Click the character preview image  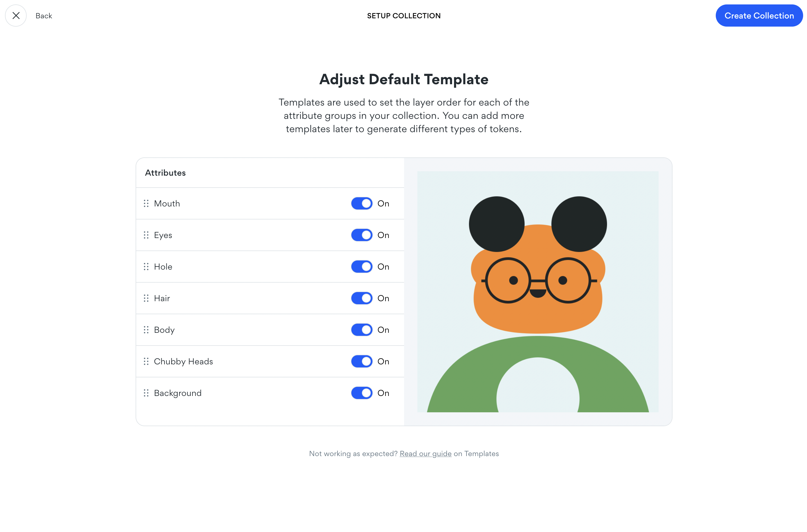pyautogui.click(x=537, y=291)
